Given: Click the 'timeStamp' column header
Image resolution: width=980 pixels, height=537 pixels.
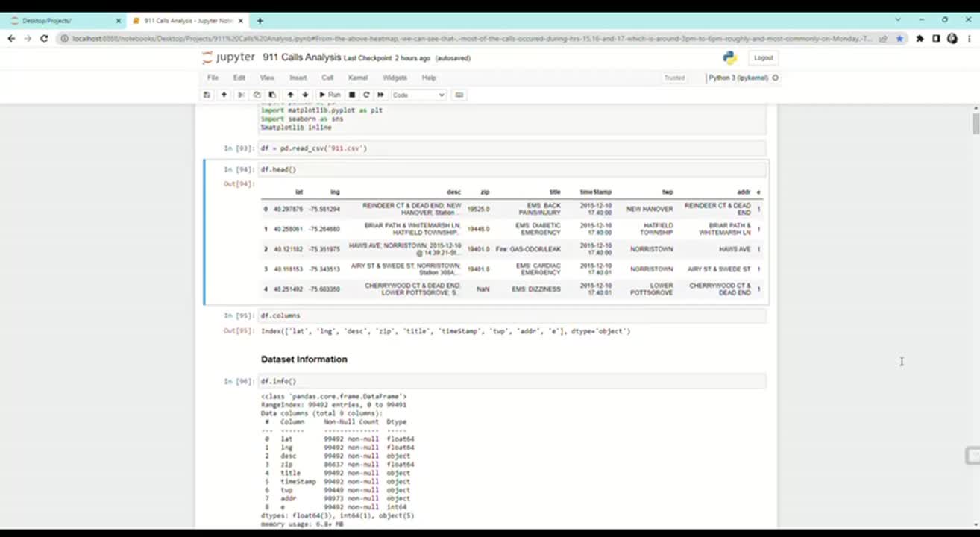Looking at the screenshot, I should coord(596,192).
